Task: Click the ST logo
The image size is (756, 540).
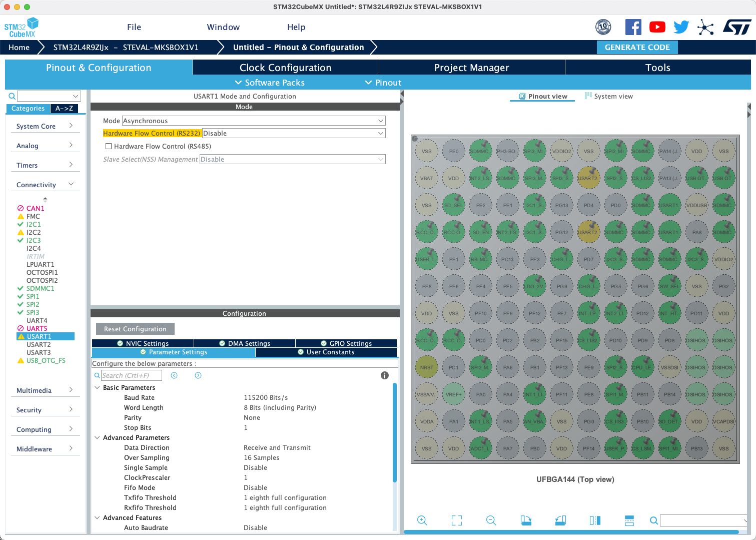Action: pos(737,27)
